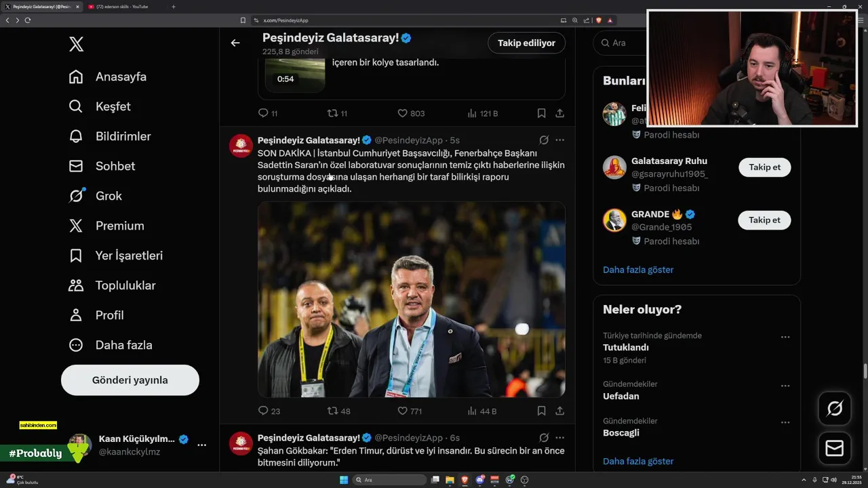Open account menu dots next to Kaan Küçükyılmaz
This screenshot has width=868, height=488.
pos(201,445)
